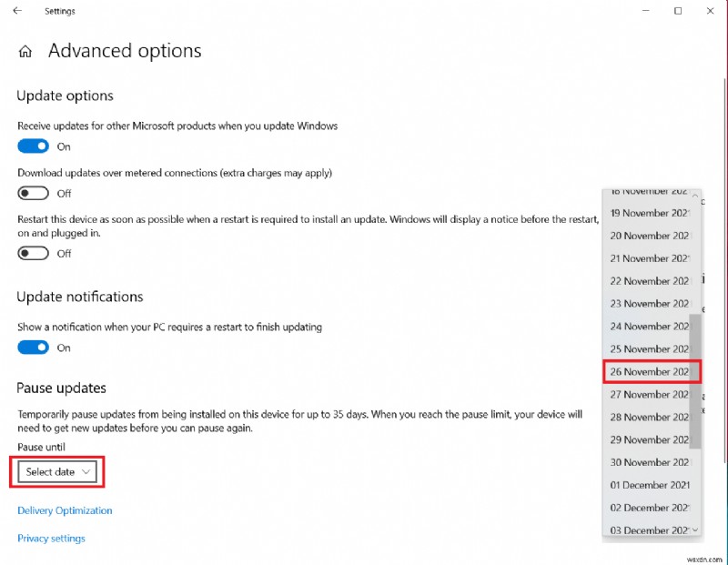Pick 30 November 2021 from the date picker
The image size is (728, 565).
[x=650, y=462]
